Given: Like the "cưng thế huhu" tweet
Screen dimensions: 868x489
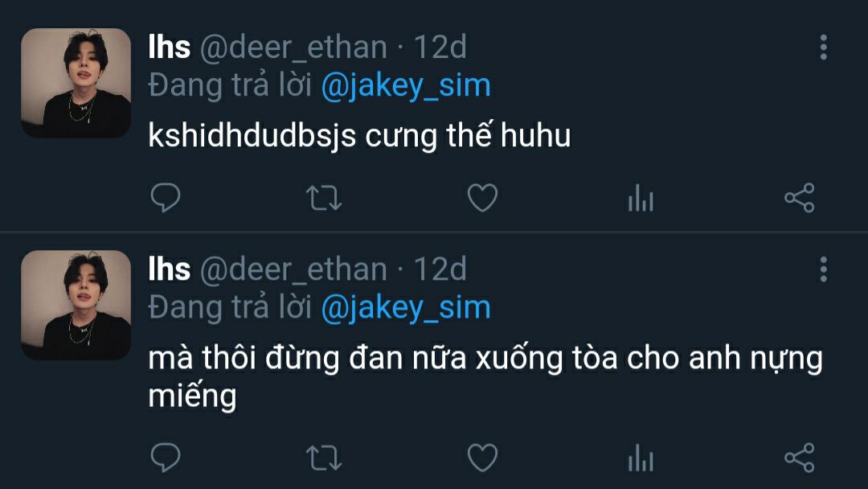Looking at the screenshot, I should [483, 198].
